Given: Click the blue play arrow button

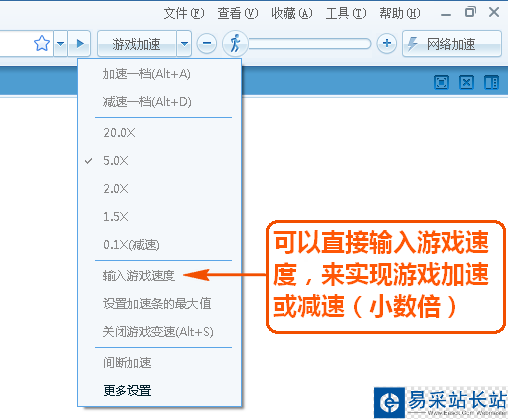Looking at the screenshot, I should tap(80, 43).
